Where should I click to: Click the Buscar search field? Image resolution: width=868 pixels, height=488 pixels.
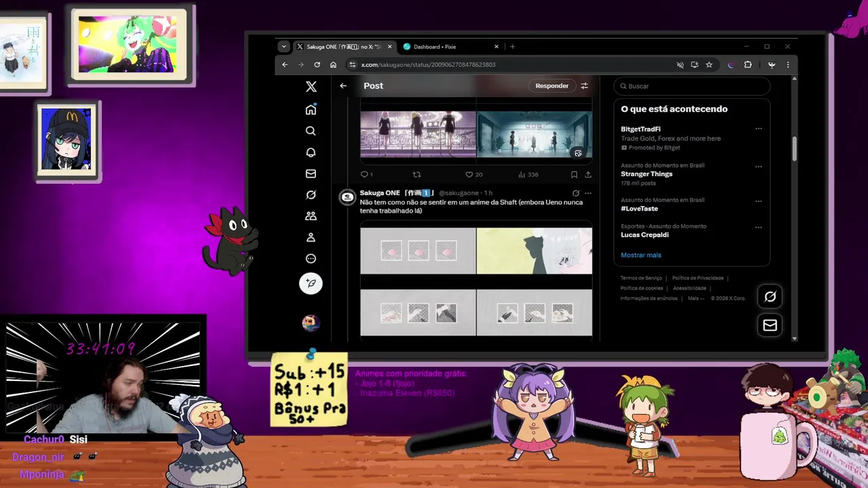coord(692,86)
